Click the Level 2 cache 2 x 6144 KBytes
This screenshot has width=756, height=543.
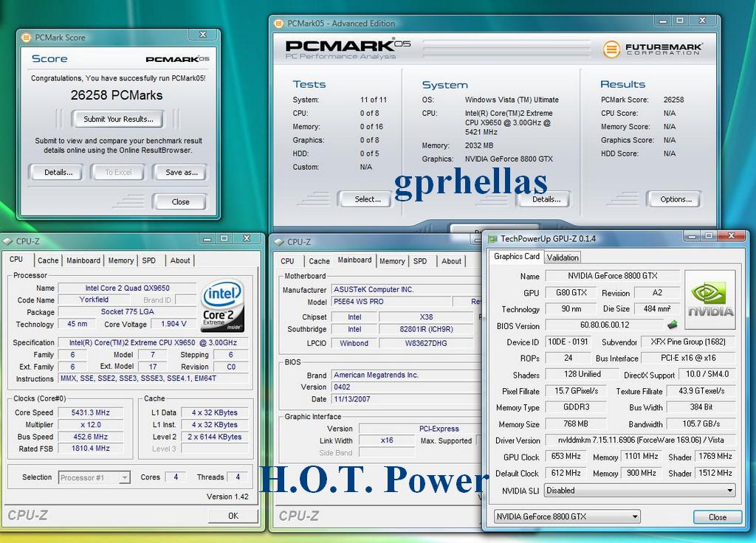(215, 437)
